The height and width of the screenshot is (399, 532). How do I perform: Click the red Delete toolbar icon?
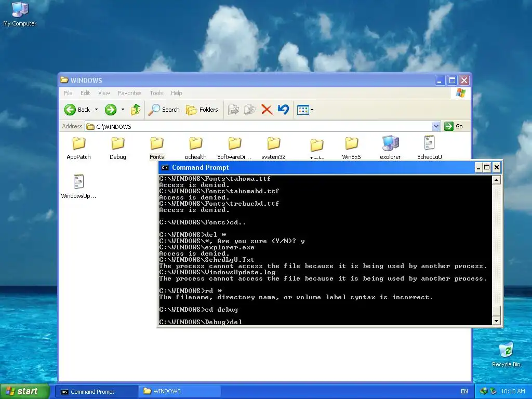tap(267, 110)
